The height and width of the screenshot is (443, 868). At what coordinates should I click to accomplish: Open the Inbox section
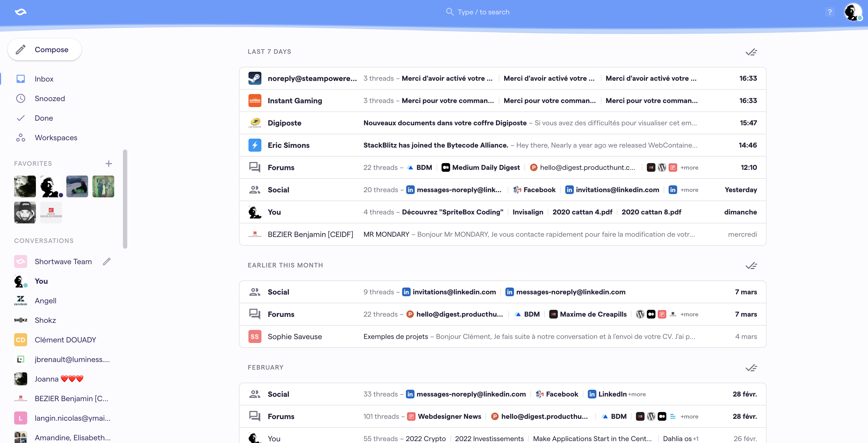click(x=44, y=79)
